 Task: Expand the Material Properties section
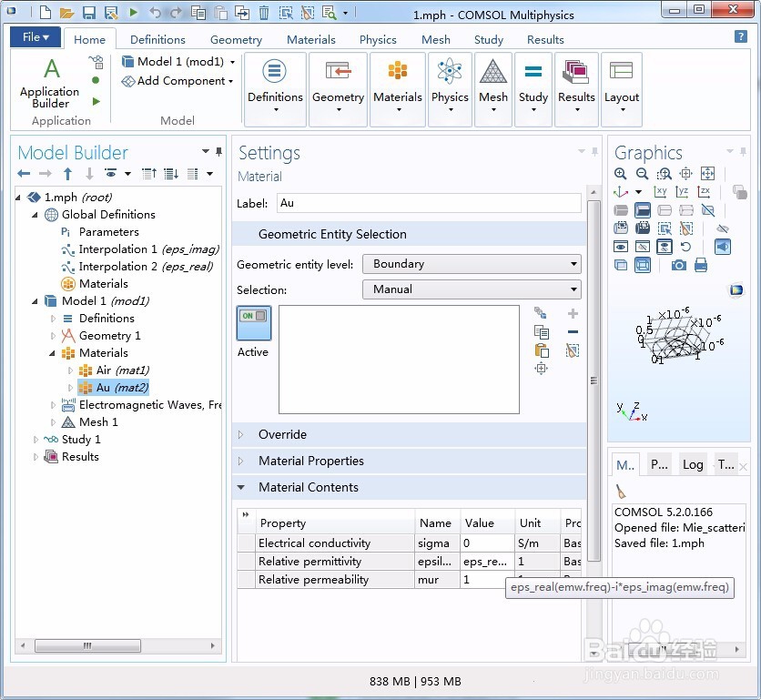pos(240,461)
